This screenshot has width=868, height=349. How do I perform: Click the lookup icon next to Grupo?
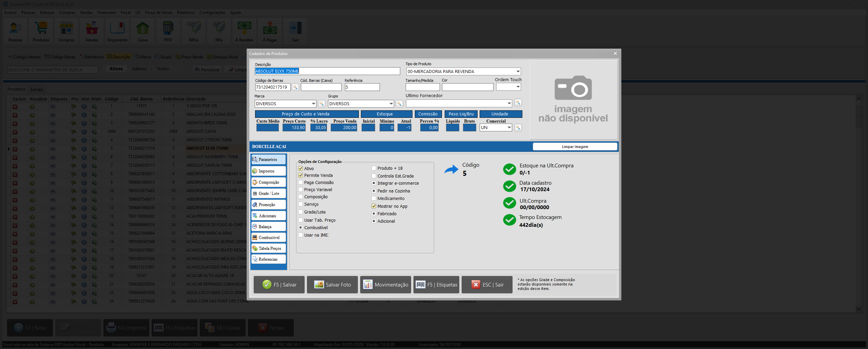pos(399,104)
